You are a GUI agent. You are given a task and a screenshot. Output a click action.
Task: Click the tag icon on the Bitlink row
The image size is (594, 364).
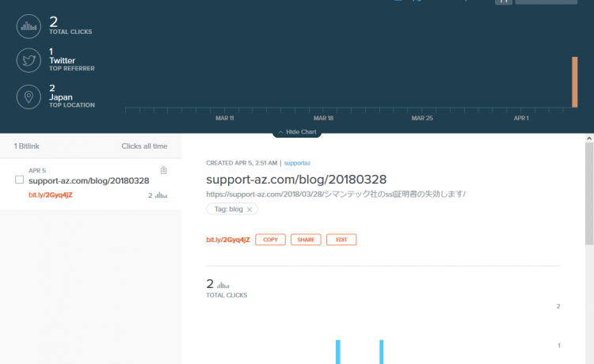tap(164, 170)
